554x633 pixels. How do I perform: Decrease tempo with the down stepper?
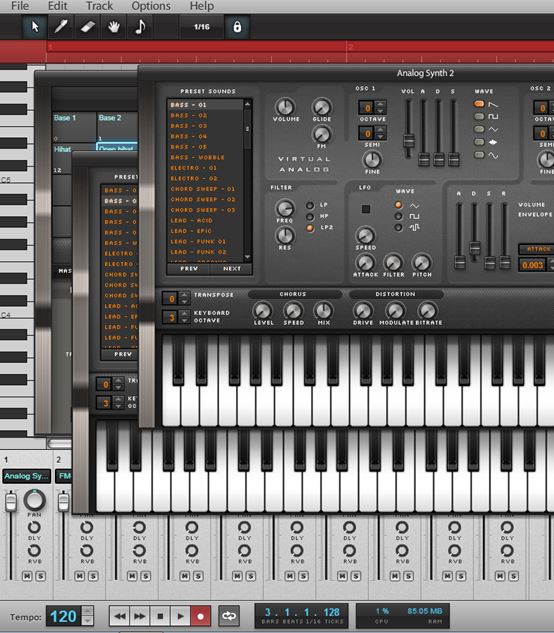(88, 621)
